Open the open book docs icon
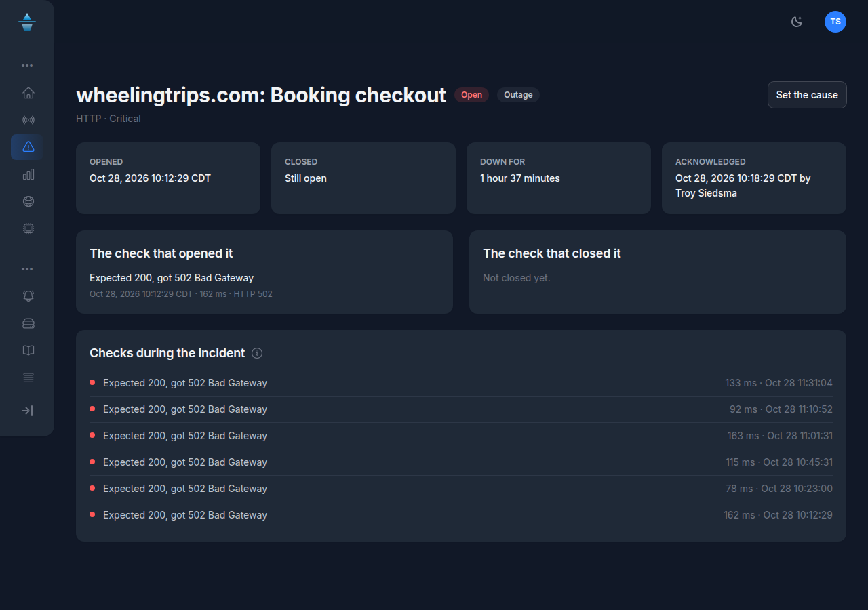Viewport: 868px width, 610px height. coord(28,350)
